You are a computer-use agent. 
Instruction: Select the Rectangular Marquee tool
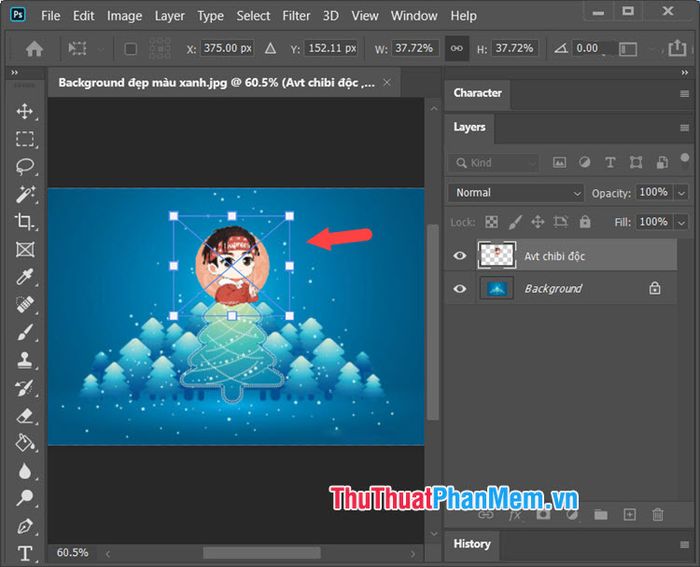tap(25, 139)
